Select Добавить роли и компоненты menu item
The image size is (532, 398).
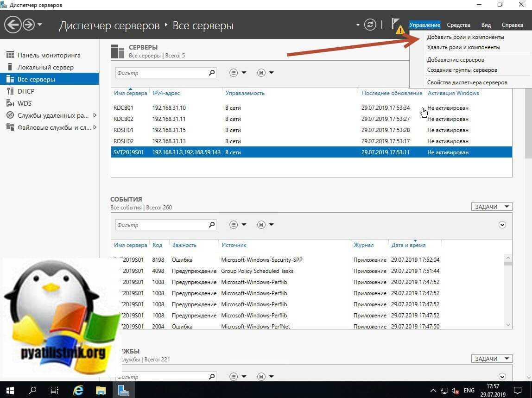[x=465, y=37]
